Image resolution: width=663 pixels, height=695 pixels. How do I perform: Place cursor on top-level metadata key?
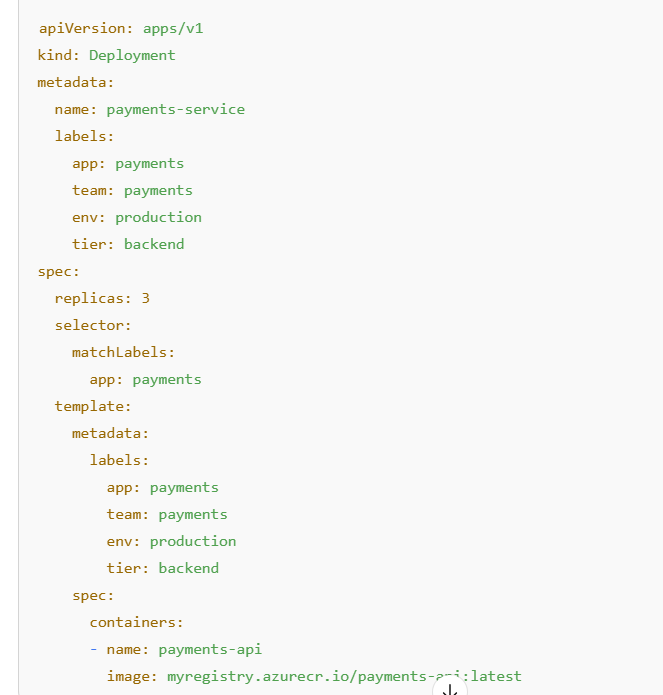(x=75, y=82)
